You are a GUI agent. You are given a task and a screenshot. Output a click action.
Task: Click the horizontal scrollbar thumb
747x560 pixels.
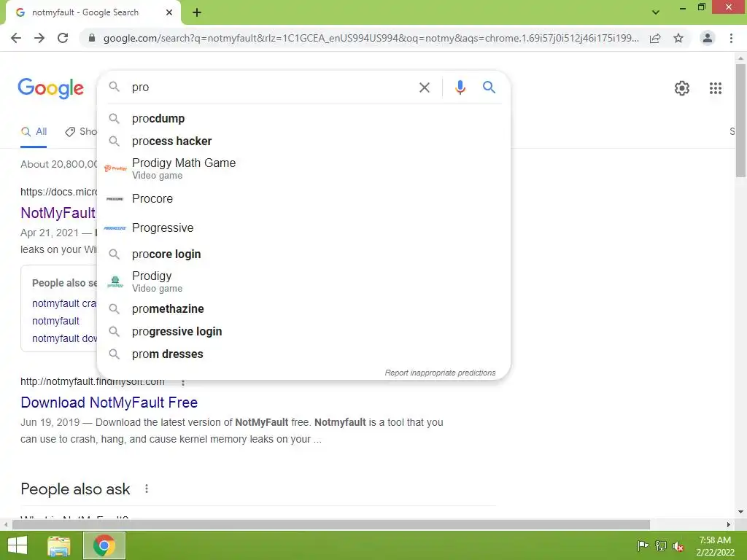click(x=330, y=525)
